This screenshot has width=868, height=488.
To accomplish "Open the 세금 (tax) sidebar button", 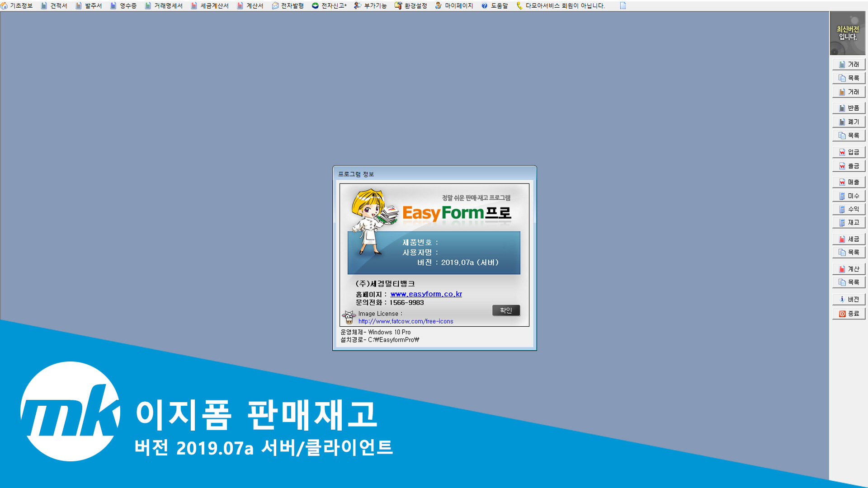I will click(849, 239).
